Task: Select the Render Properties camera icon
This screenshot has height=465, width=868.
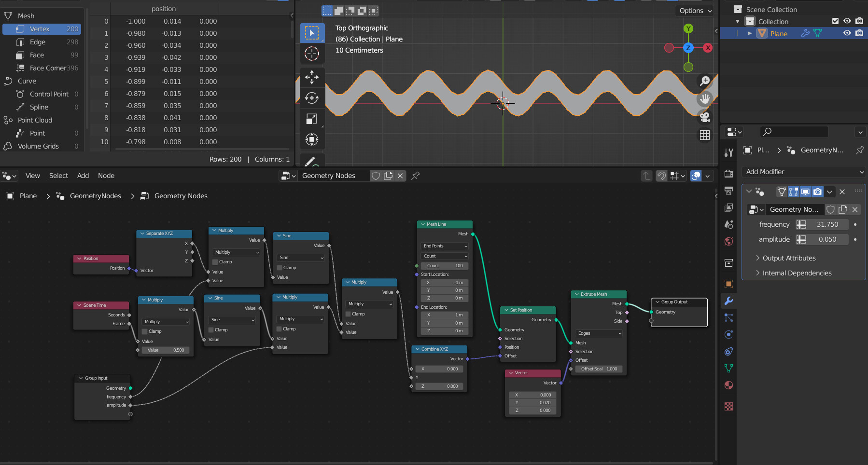Action: 729,173
